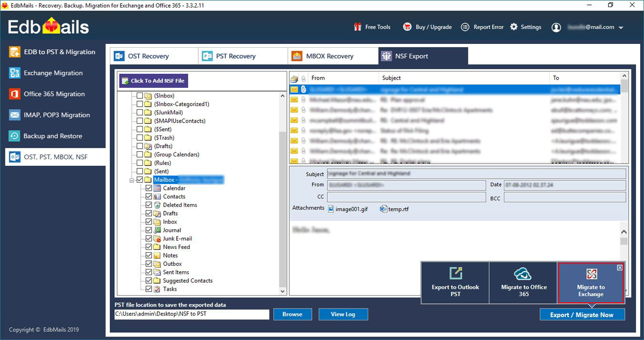This screenshot has height=340, width=644.
Task: Choose the Export to Outlook PST option
Action: pos(455,283)
